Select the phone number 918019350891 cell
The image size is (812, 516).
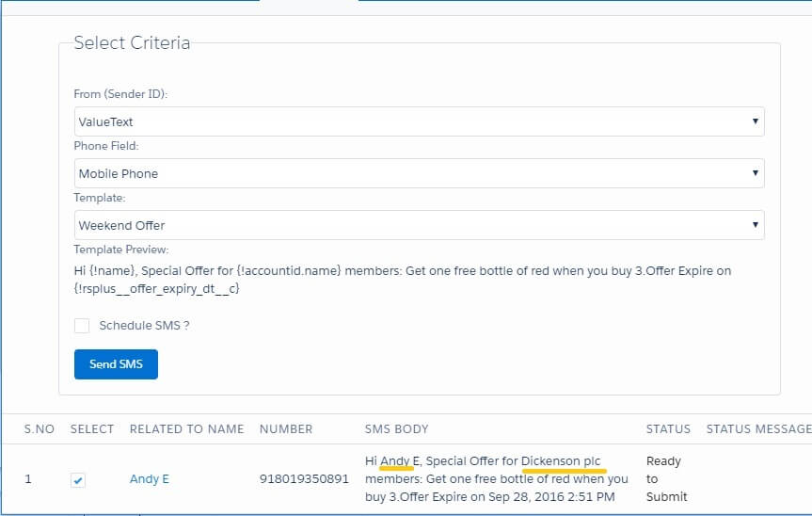click(x=304, y=479)
